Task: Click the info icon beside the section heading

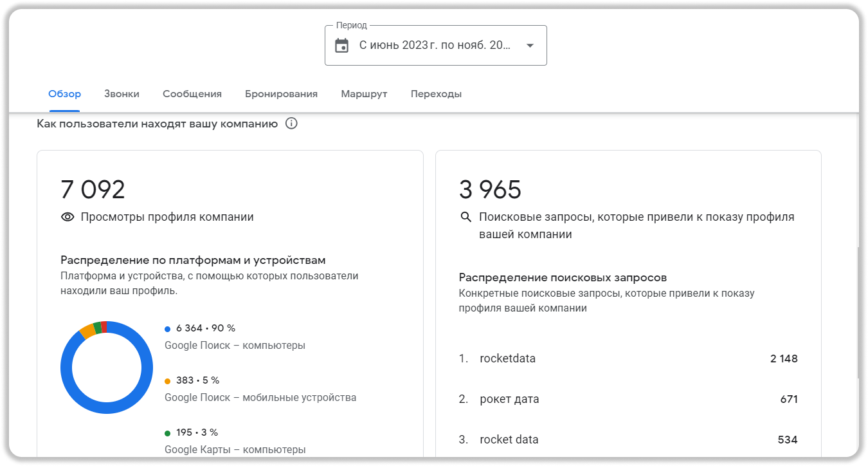Action: [x=291, y=124]
